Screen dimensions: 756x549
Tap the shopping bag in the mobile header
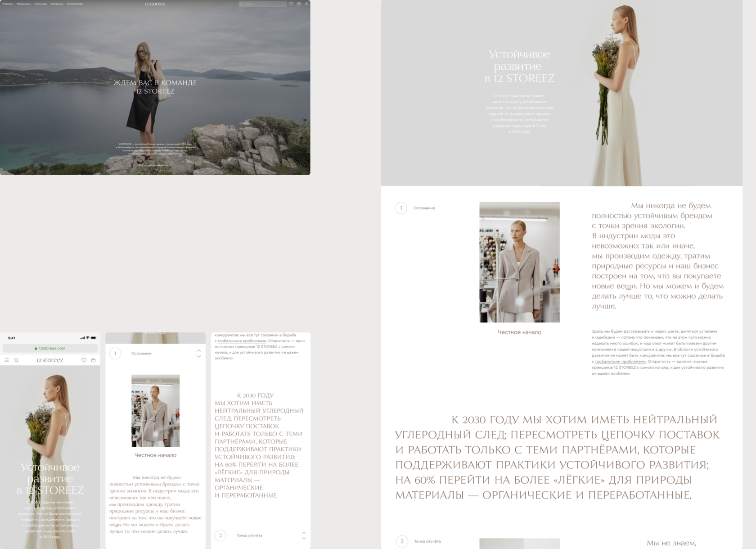pos(94,360)
